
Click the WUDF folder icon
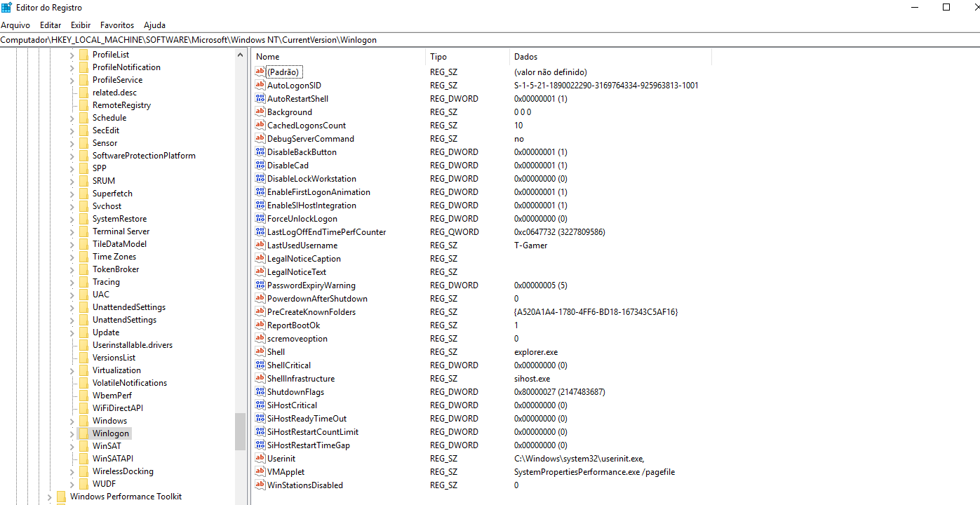(x=84, y=484)
